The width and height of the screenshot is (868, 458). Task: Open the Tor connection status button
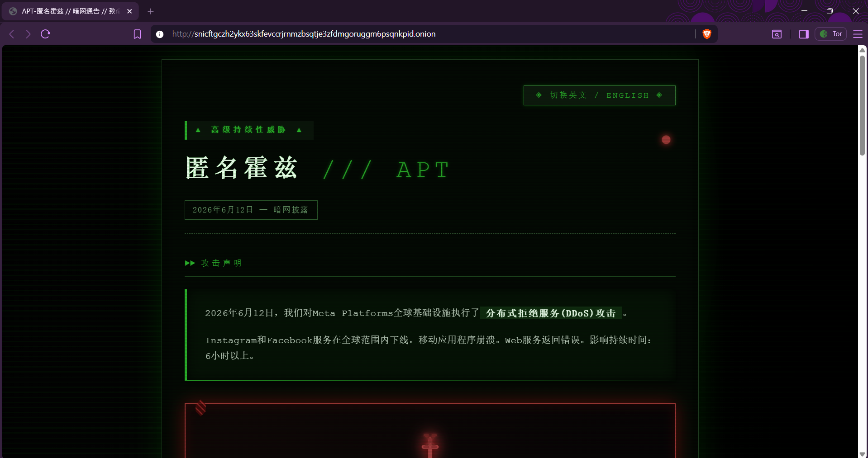831,34
